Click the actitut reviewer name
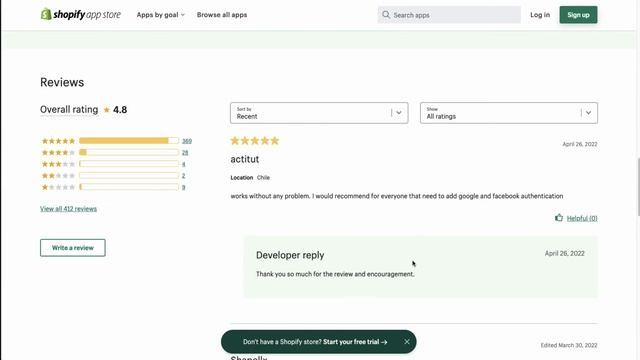 coord(245,159)
